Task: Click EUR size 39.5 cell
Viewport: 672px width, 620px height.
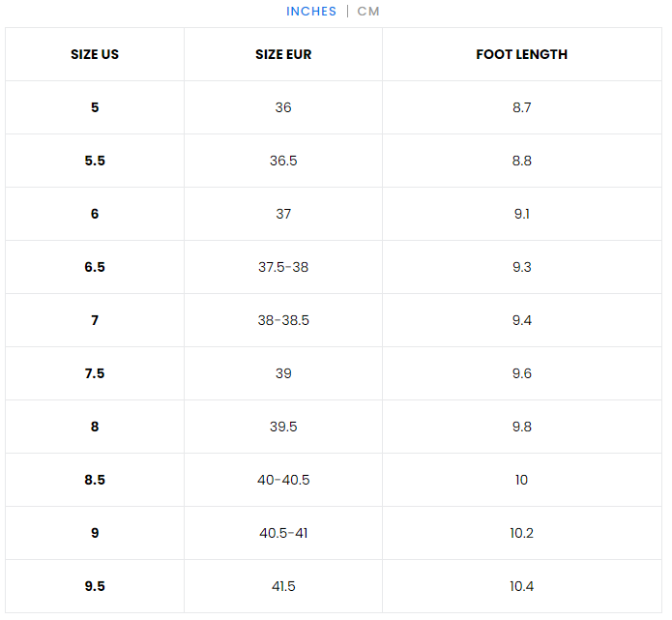Action: tap(283, 427)
